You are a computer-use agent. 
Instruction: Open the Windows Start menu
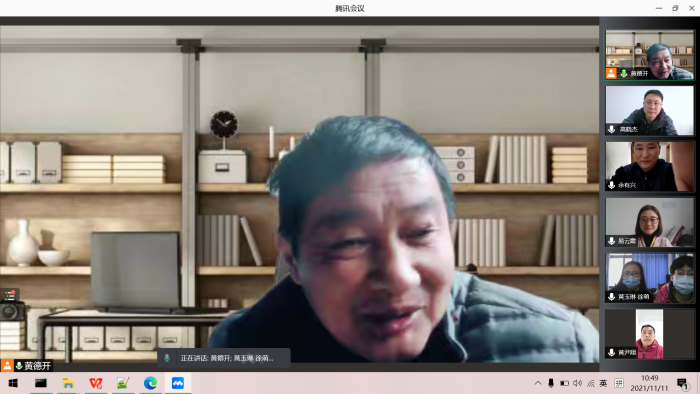pos(13,383)
